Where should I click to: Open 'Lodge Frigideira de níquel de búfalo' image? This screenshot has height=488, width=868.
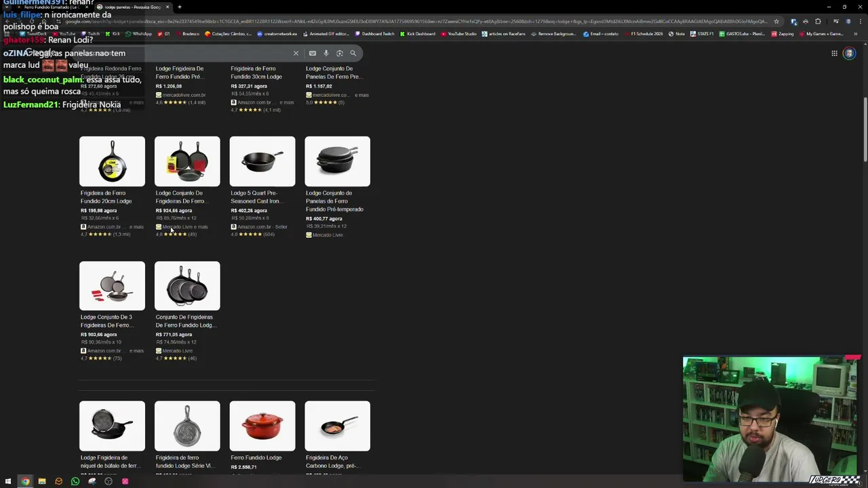(x=112, y=426)
